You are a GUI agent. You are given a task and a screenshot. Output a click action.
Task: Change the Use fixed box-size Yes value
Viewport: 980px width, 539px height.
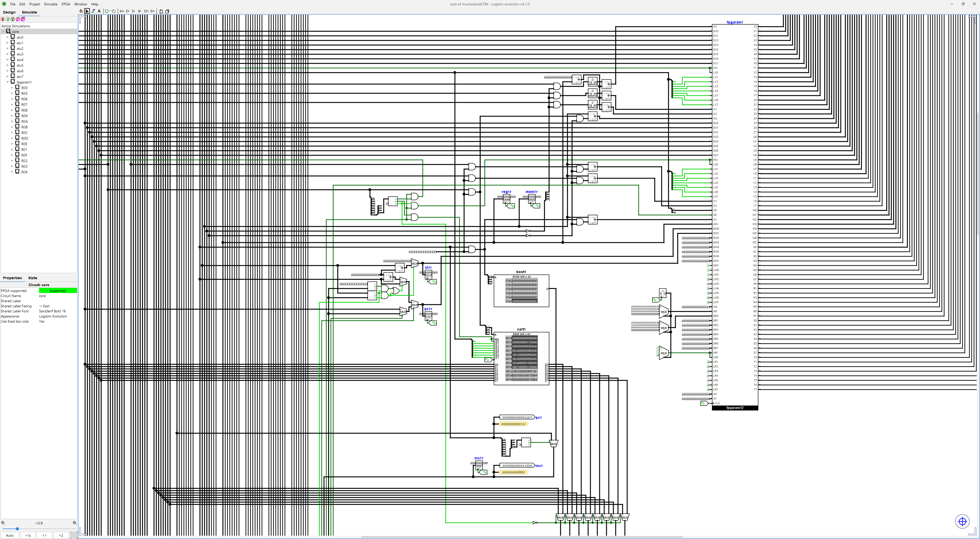58,321
